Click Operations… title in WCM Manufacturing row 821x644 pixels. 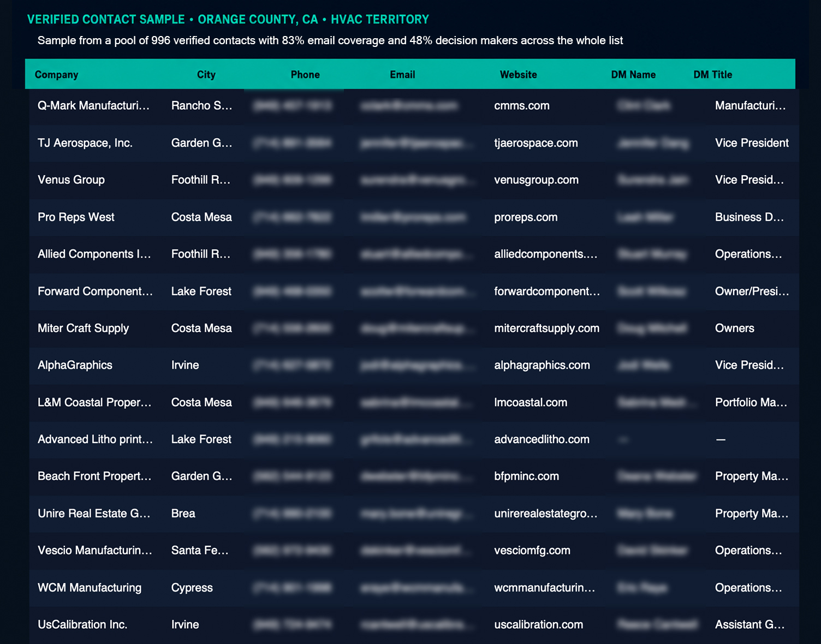[748, 588]
